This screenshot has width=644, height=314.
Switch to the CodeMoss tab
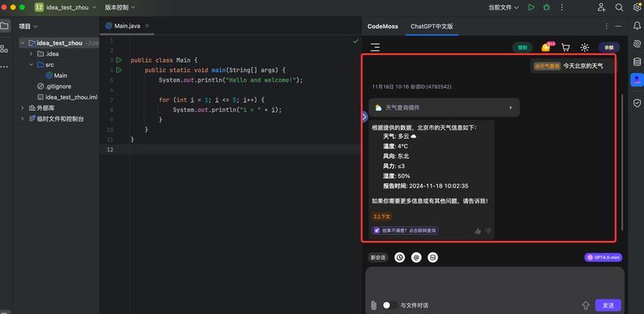[383, 26]
